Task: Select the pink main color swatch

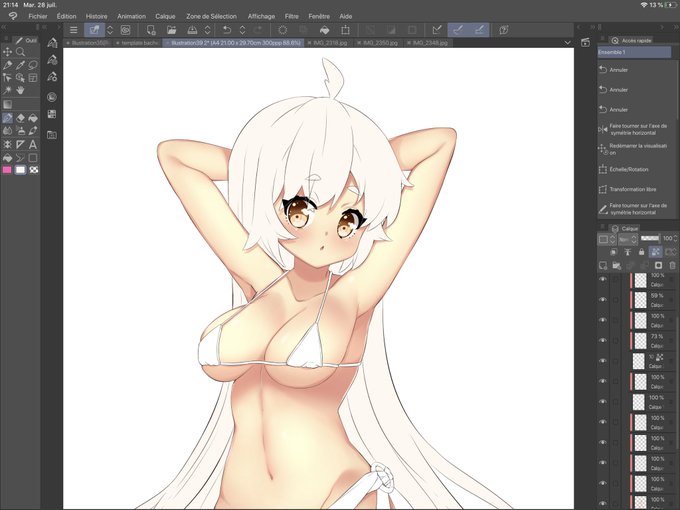Action: point(7,170)
